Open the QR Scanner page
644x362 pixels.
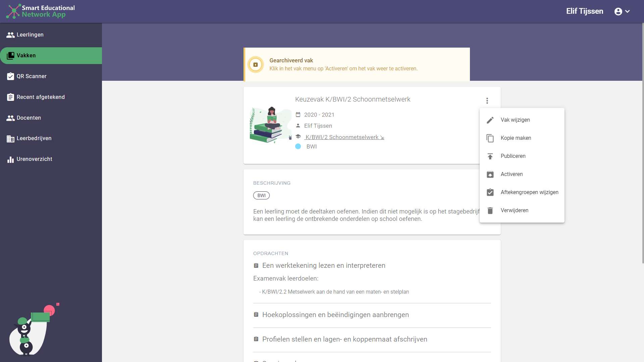pos(51,76)
